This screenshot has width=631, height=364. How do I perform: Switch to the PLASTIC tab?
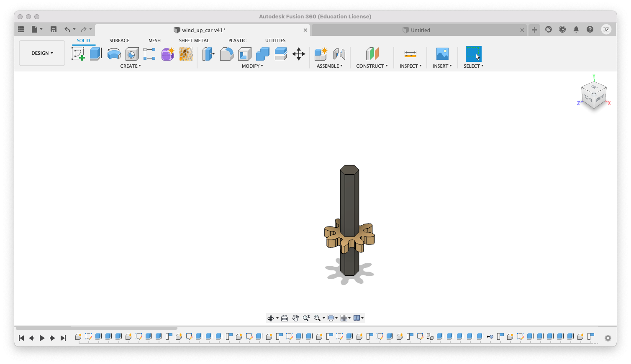click(x=237, y=41)
